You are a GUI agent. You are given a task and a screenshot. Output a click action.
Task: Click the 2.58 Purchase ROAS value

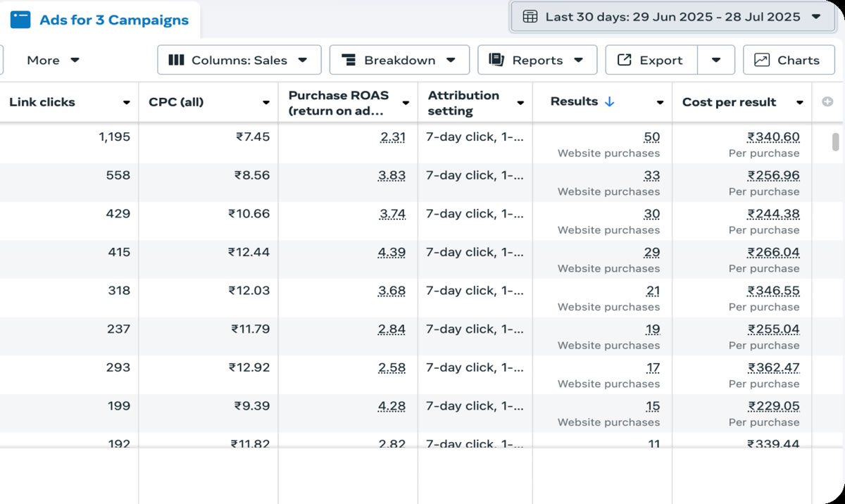(x=392, y=367)
